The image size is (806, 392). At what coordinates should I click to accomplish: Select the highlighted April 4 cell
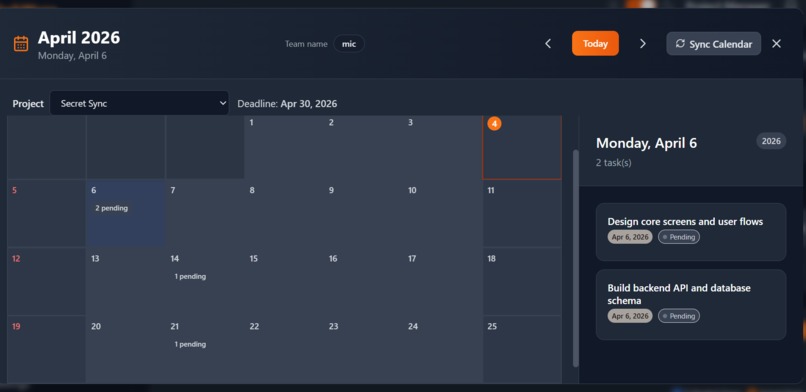522,147
